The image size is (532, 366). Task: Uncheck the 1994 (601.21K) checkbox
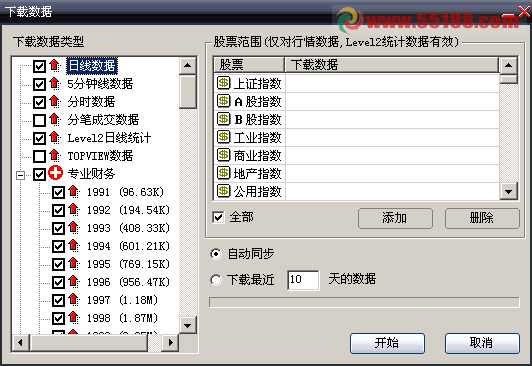tap(58, 246)
